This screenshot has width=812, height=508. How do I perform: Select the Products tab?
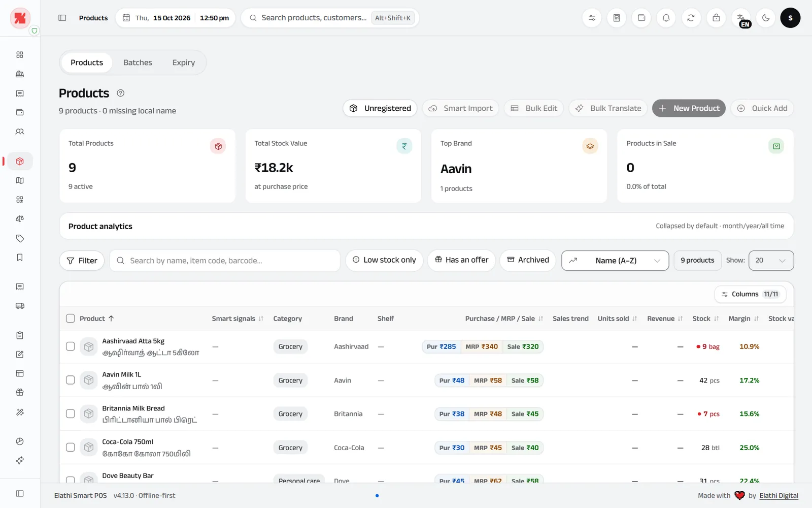tap(87, 62)
